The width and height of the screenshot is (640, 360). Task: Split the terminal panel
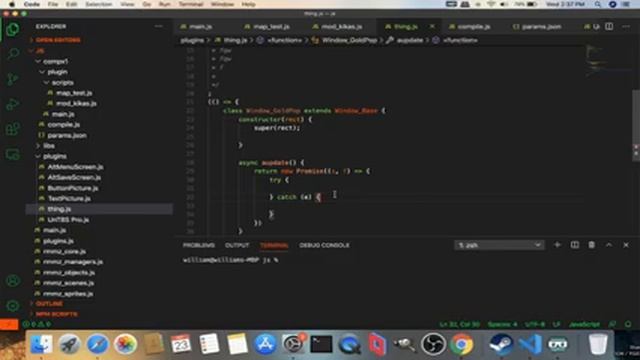click(575, 245)
